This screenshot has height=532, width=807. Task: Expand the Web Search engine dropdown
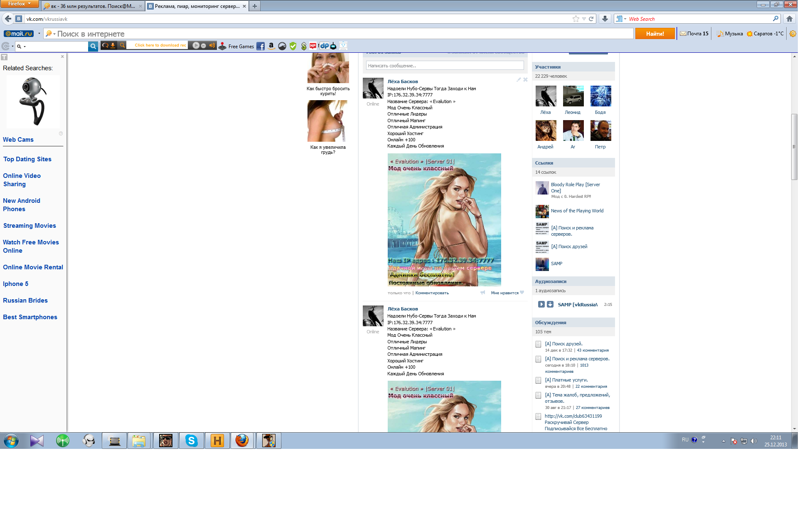tap(625, 19)
